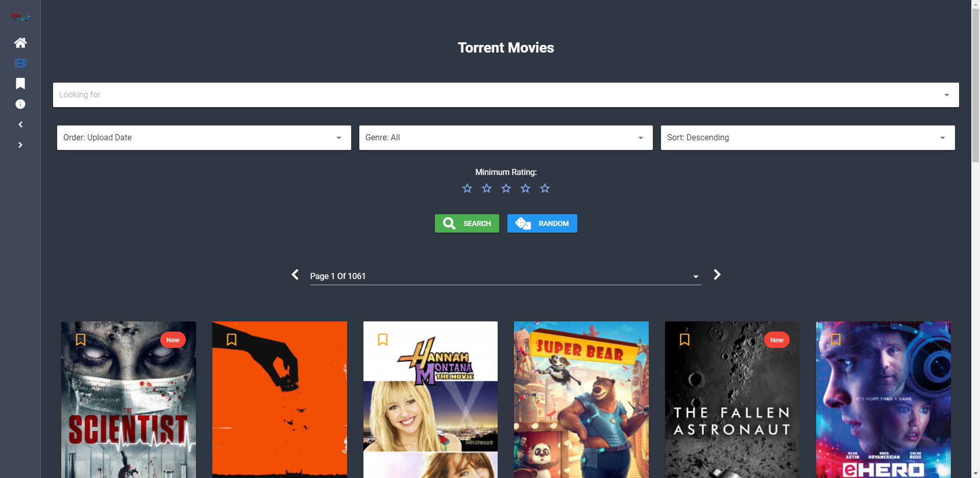The height and width of the screenshot is (478, 980).
Task: Go to the next results page arrow
Action: (x=717, y=275)
